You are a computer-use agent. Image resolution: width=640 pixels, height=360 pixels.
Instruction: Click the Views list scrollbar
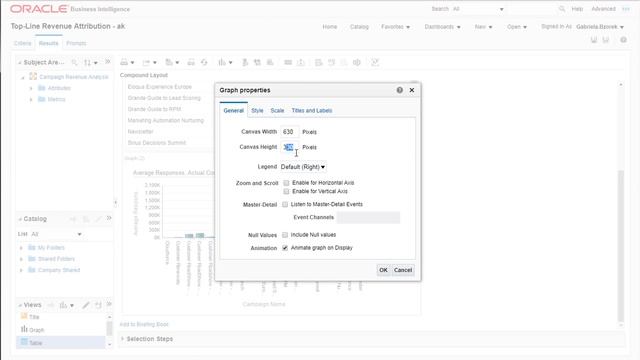[109, 329]
